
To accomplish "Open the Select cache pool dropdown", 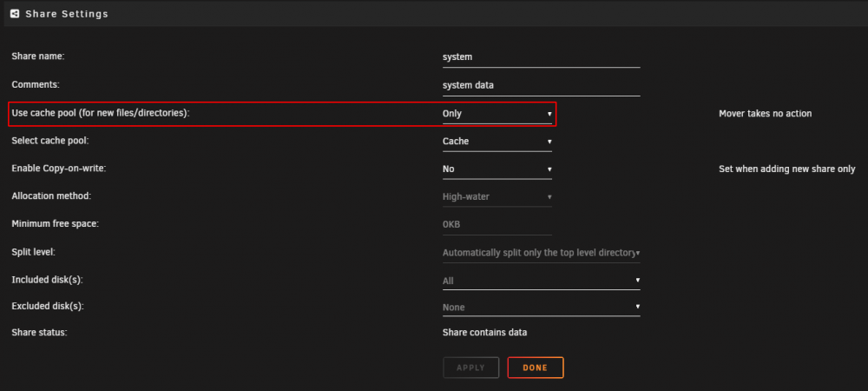I will (x=497, y=142).
